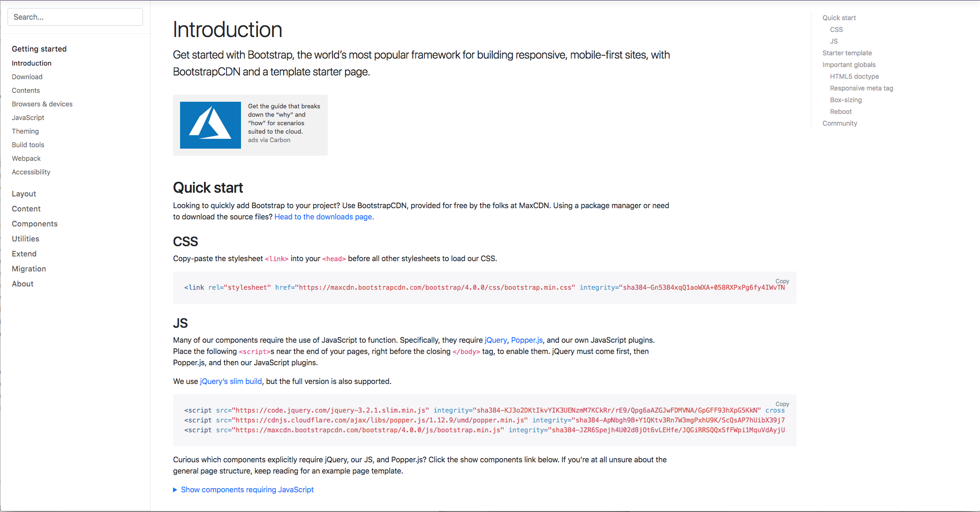Jump to Starter template in table of contents

click(x=847, y=53)
